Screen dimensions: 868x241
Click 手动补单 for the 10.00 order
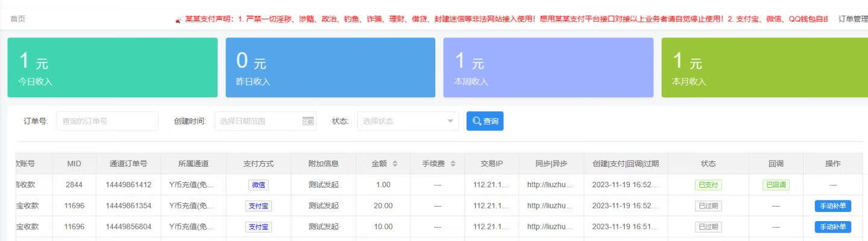(x=833, y=227)
